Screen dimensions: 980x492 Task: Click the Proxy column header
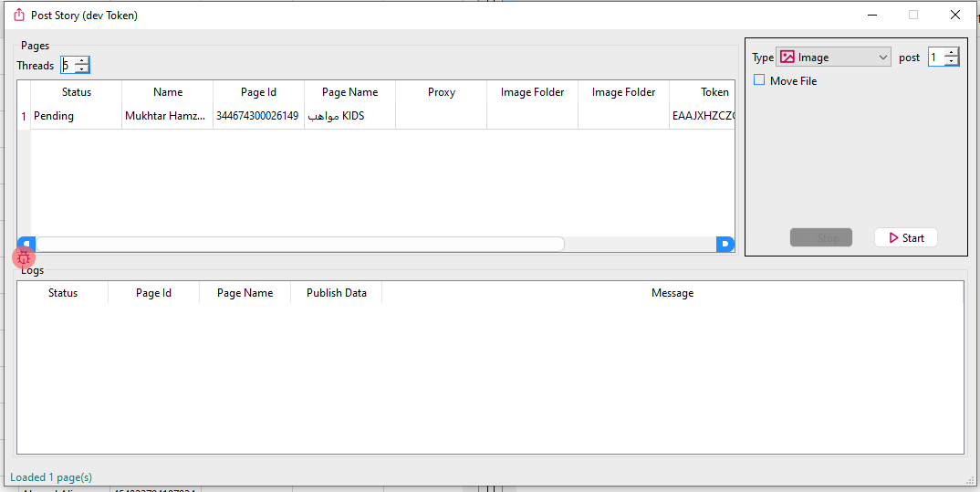point(442,92)
